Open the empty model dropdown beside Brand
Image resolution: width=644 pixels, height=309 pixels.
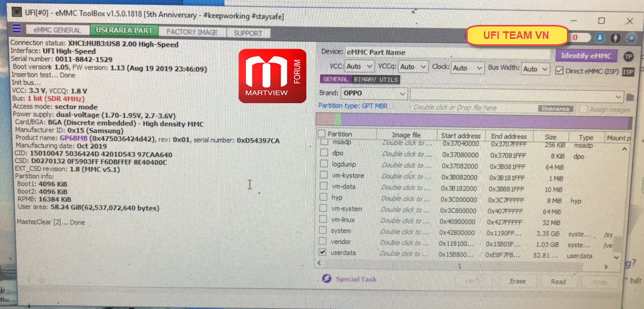point(517,96)
